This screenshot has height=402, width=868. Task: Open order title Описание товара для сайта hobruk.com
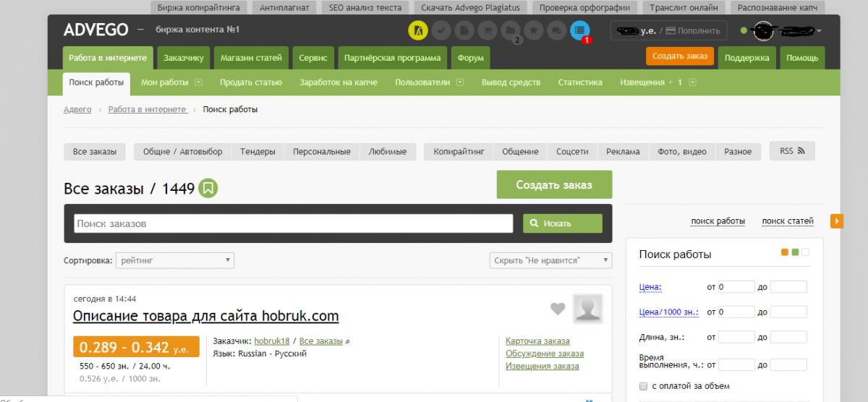[x=205, y=316]
